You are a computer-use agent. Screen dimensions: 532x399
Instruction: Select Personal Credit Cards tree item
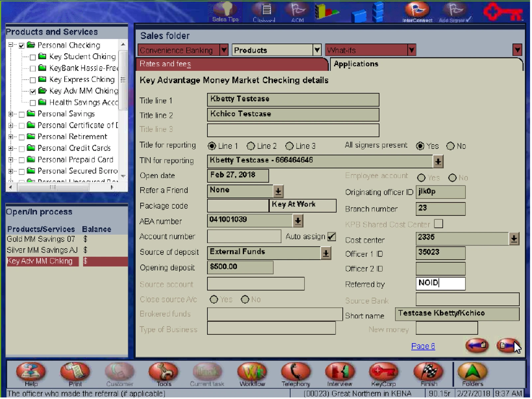(x=74, y=148)
